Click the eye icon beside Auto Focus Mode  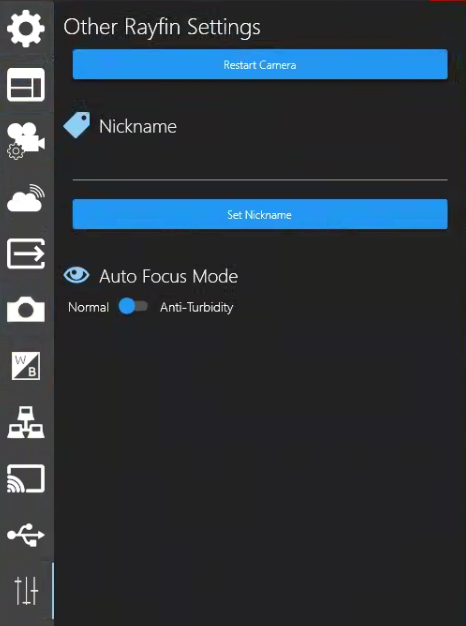76,275
